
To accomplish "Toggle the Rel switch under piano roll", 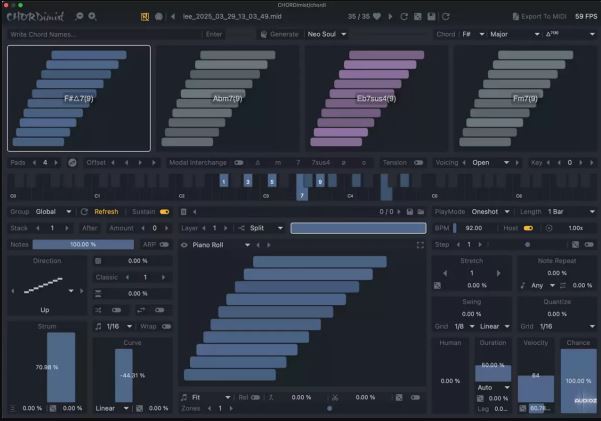I will (255, 398).
